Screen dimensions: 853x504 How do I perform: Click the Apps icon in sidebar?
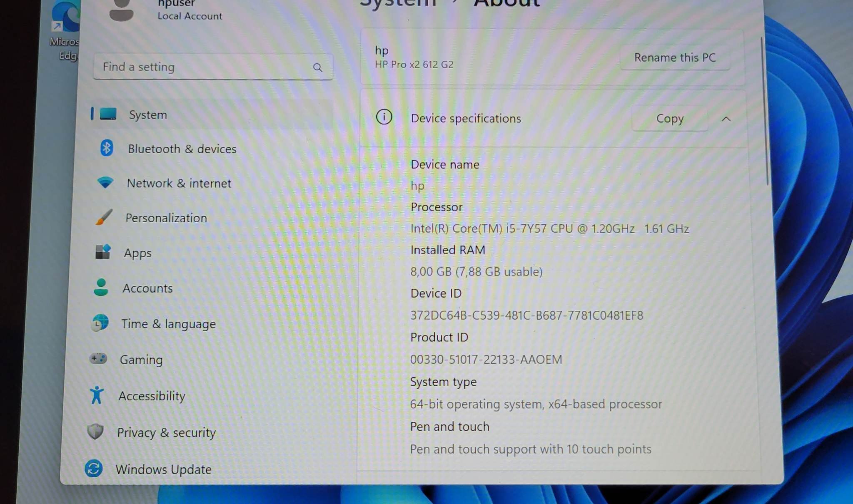tap(102, 252)
